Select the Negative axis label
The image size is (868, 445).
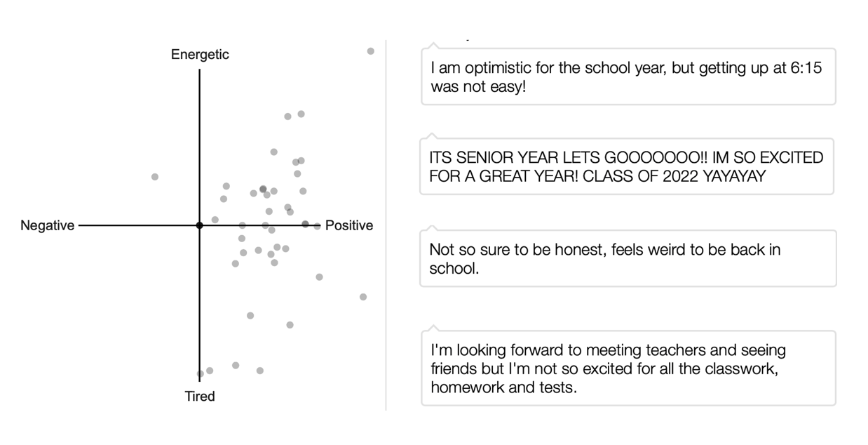click(x=47, y=226)
